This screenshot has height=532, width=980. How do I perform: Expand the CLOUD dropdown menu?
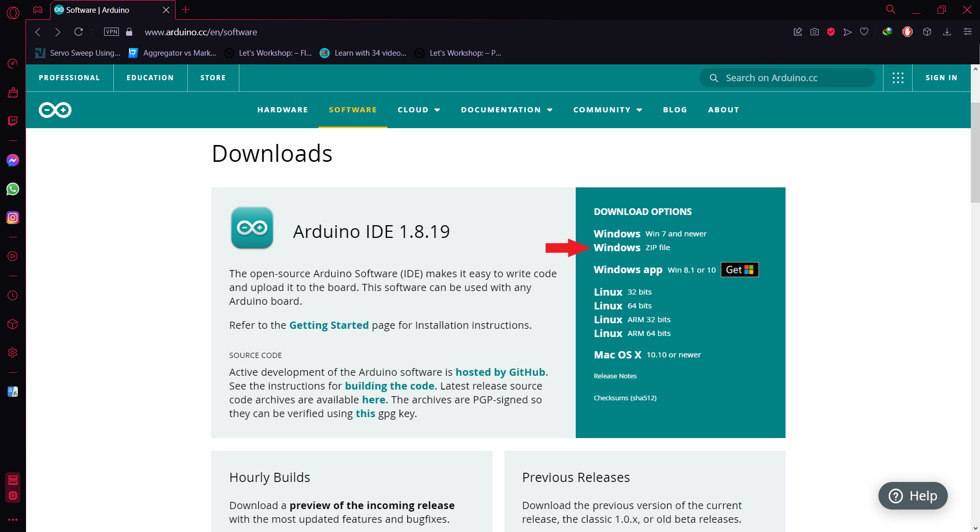click(x=419, y=110)
